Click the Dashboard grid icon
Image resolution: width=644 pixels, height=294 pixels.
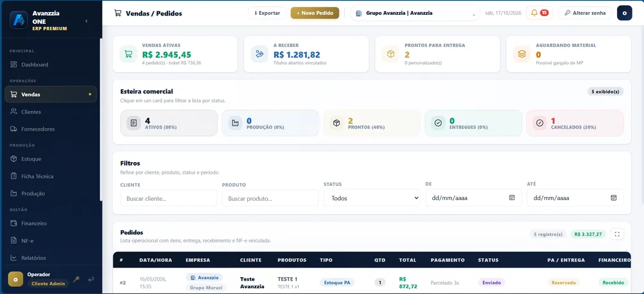[14, 64]
